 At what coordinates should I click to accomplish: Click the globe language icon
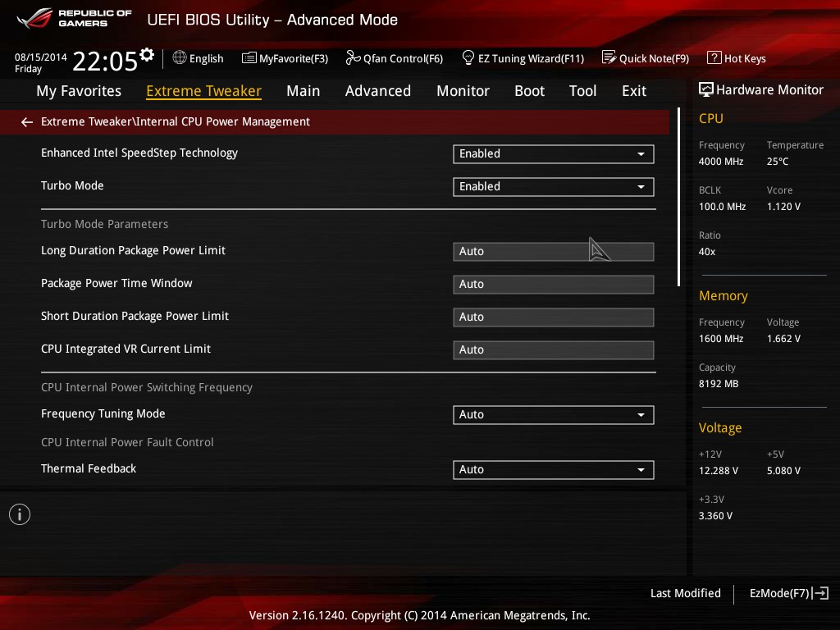click(x=180, y=57)
